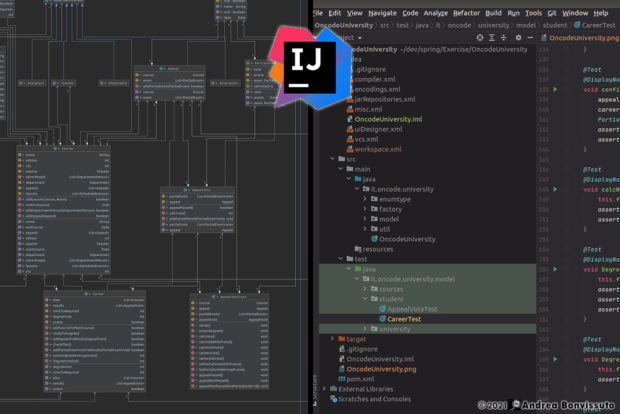Image resolution: width=620 pixels, height=414 pixels.
Task: Click the class icon beside AppealVoteTest
Action: coord(382,309)
